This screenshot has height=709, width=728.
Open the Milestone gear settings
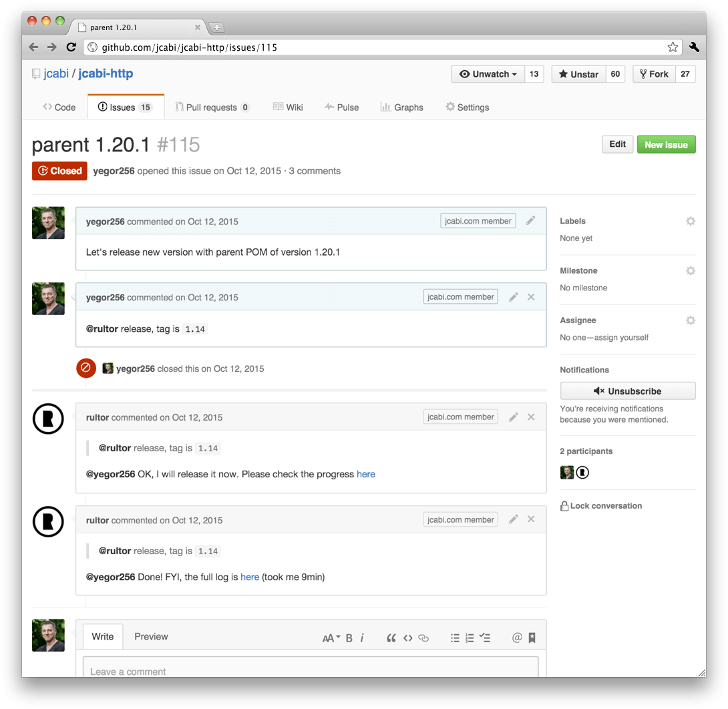[x=691, y=270]
